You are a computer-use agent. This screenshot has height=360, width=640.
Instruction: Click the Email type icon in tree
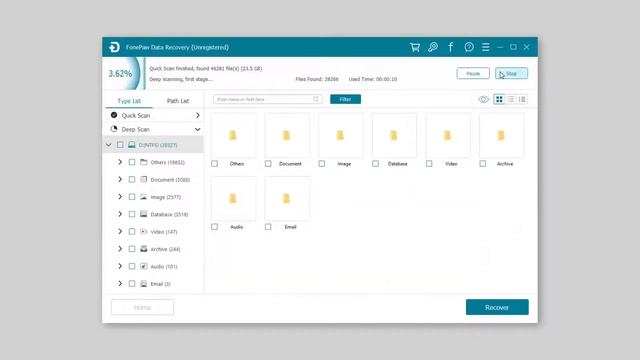[x=144, y=284]
